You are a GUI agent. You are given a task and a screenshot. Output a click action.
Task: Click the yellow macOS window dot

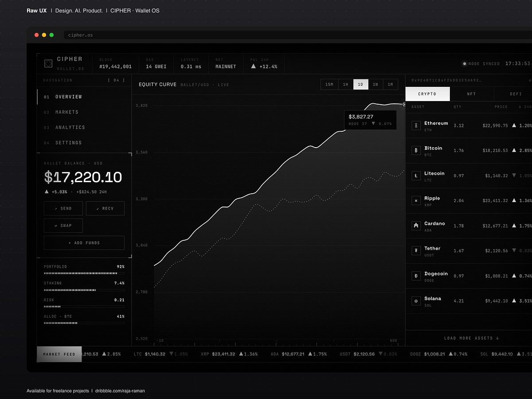[44, 35]
